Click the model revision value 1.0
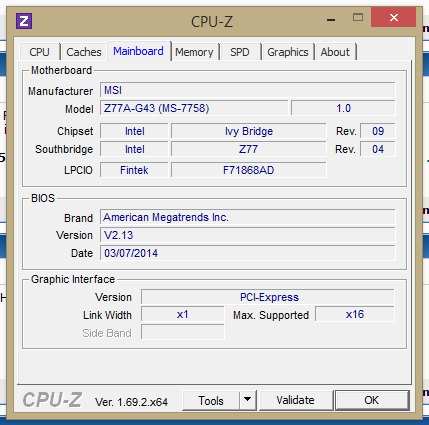 [x=343, y=108]
